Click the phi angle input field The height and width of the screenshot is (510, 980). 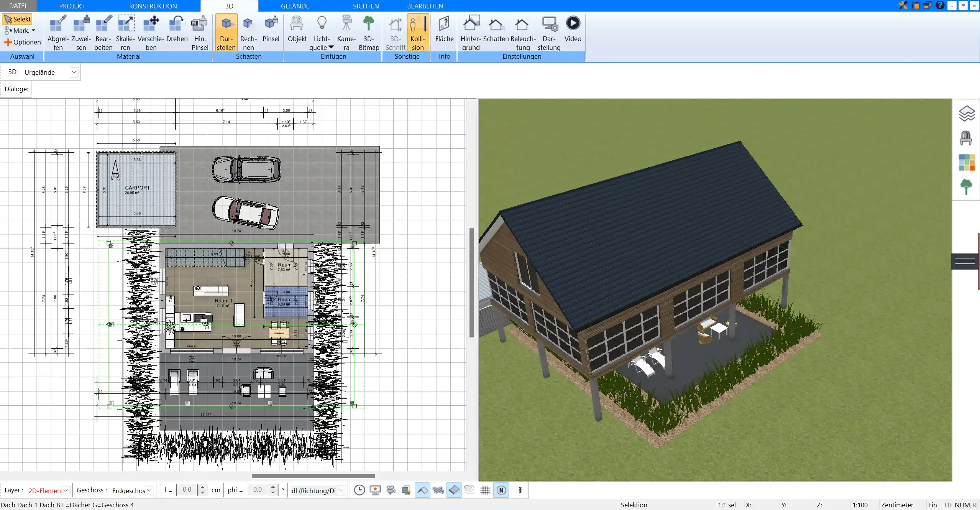coord(258,490)
